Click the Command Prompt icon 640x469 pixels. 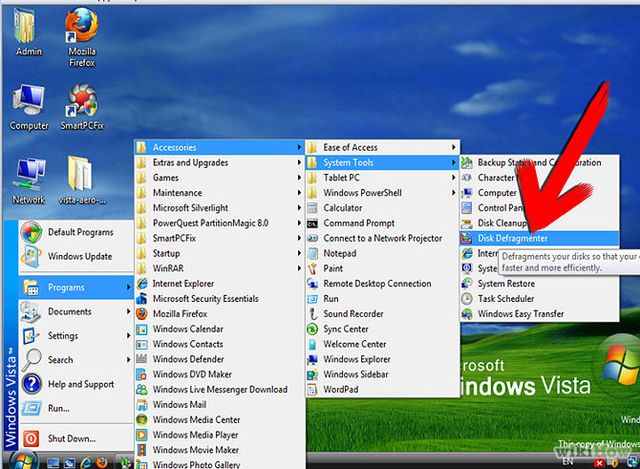point(312,223)
